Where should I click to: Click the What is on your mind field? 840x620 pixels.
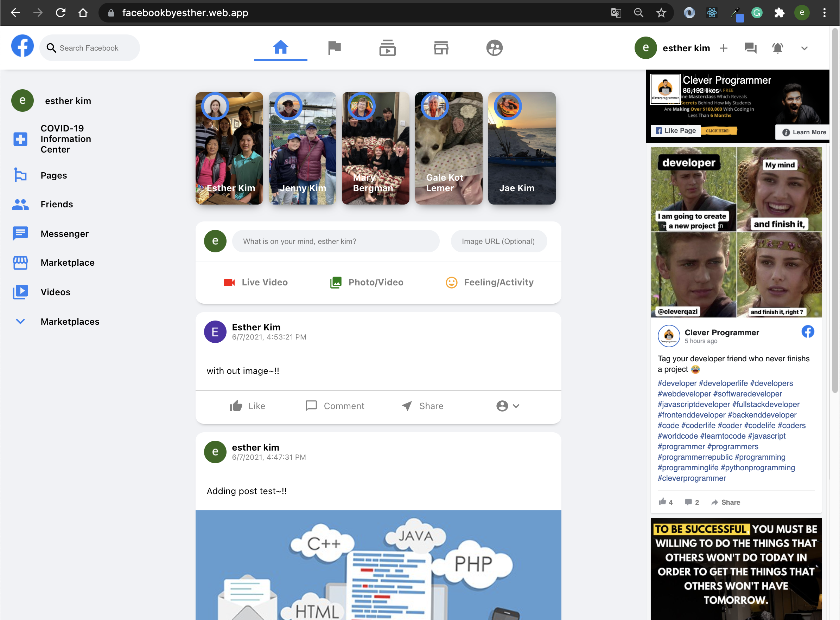(336, 241)
